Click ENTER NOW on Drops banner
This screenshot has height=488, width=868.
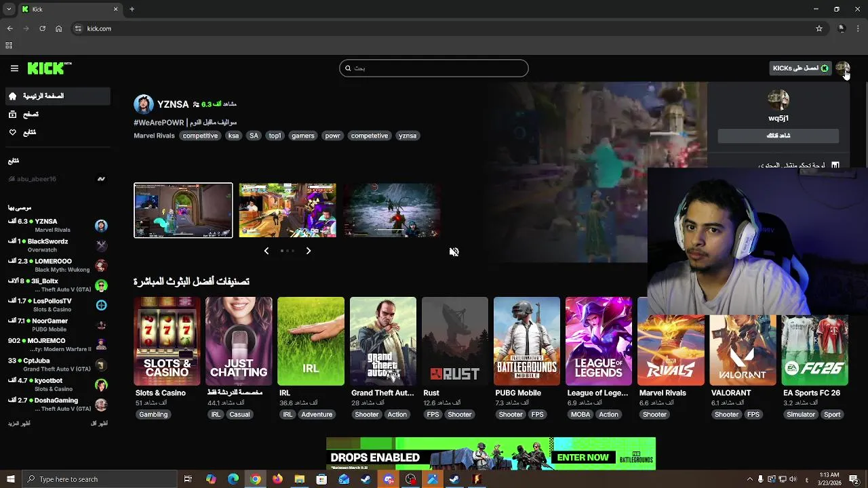click(x=583, y=457)
